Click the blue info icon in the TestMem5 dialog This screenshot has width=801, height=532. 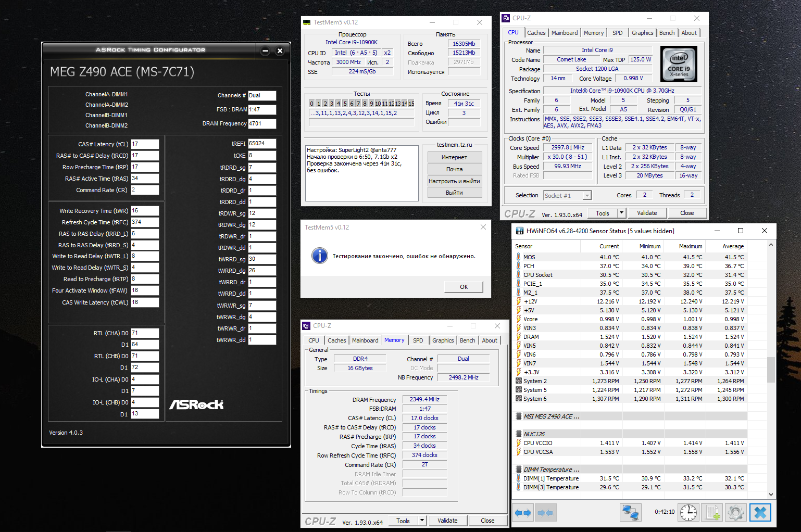coord(319,256)
